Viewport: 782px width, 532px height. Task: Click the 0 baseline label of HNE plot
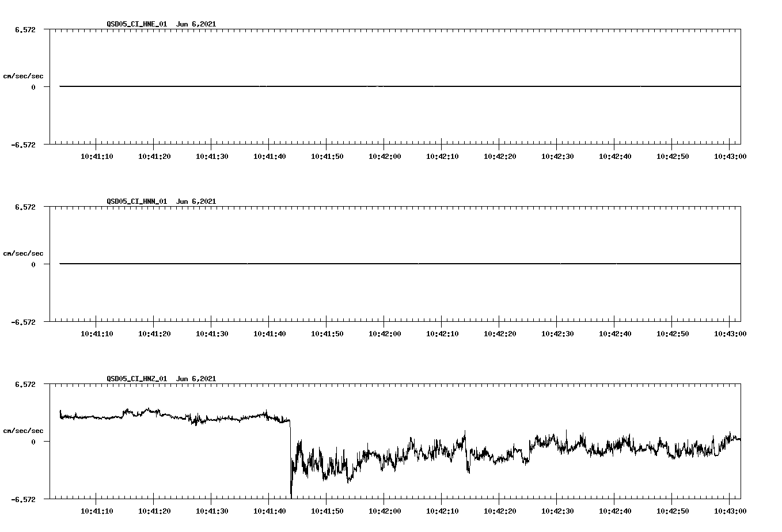33,87
